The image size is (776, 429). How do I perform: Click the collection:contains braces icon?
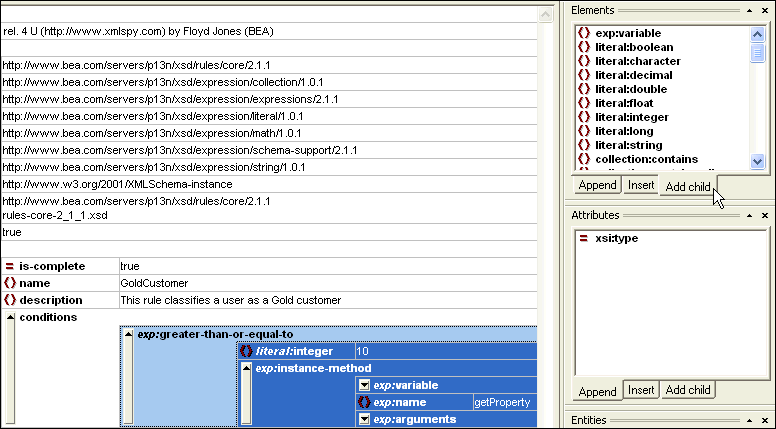point(584,159)
